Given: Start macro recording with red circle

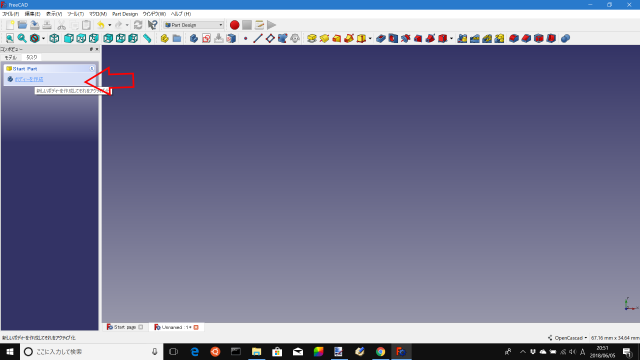Looking at the screenshot, I should [x=234, y=25].
